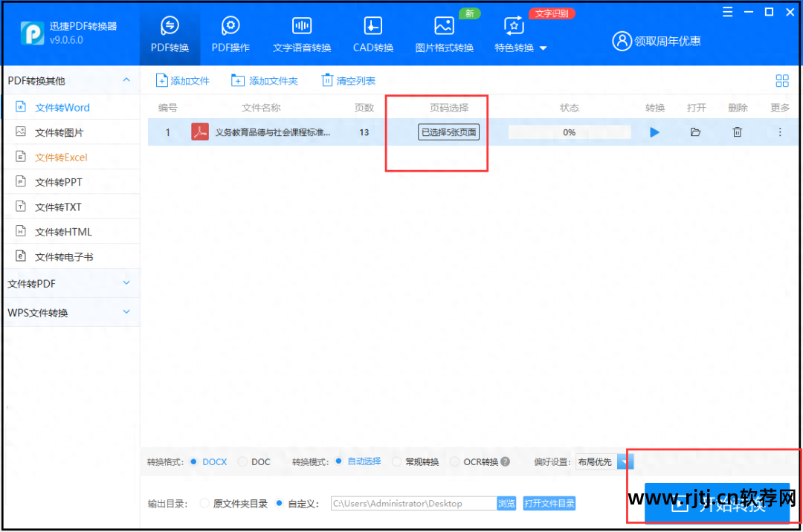This screenshot has height=532, width=803.
Task: Open the hamburger menu at top right
Action: coord(727,12)
